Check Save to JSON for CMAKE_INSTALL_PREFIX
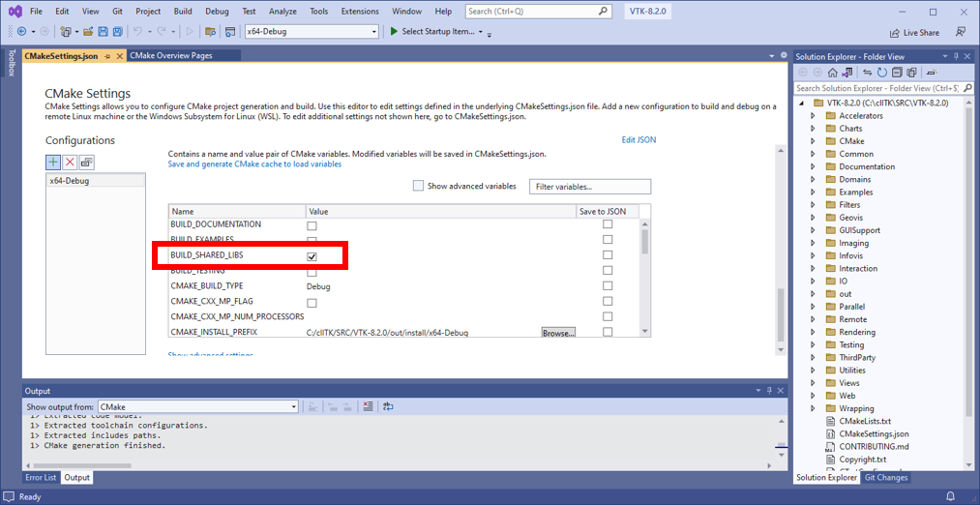Screen dimensions: 980x505 (607, 332)
